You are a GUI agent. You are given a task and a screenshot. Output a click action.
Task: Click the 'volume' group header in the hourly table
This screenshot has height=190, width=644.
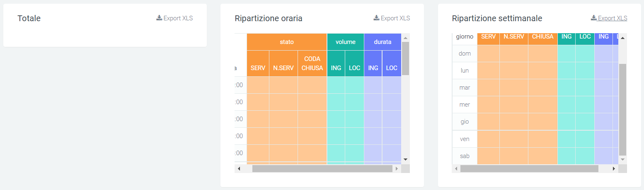(x=346, y=42)
